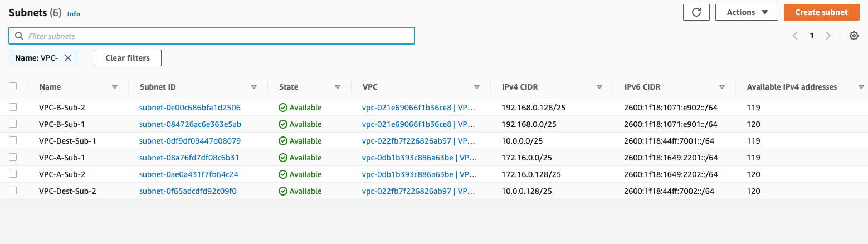Sort by Subnet ID column arrow
The width and height of the screenshot is (868, 244).
[x=254, y=87]
